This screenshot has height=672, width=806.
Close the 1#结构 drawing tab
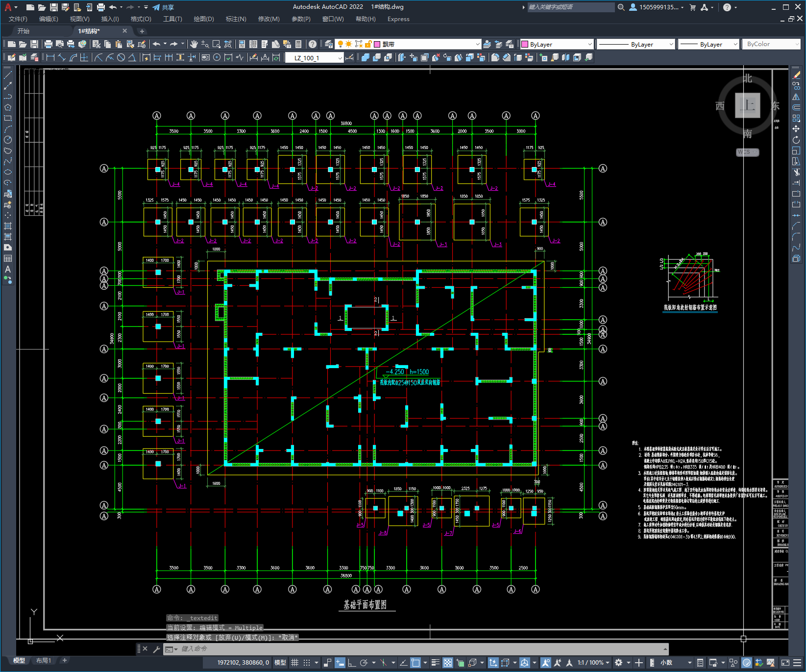pos(124,31)
